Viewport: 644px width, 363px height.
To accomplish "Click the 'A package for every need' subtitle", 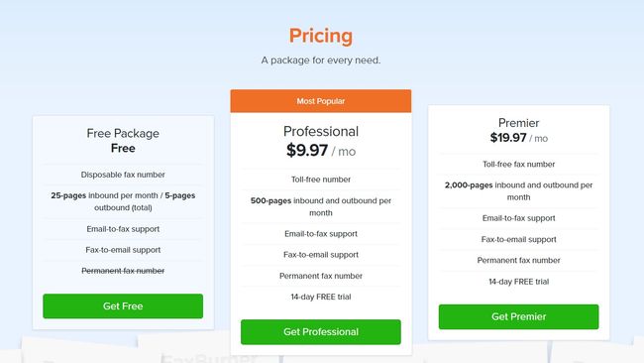I will point(321,60).
